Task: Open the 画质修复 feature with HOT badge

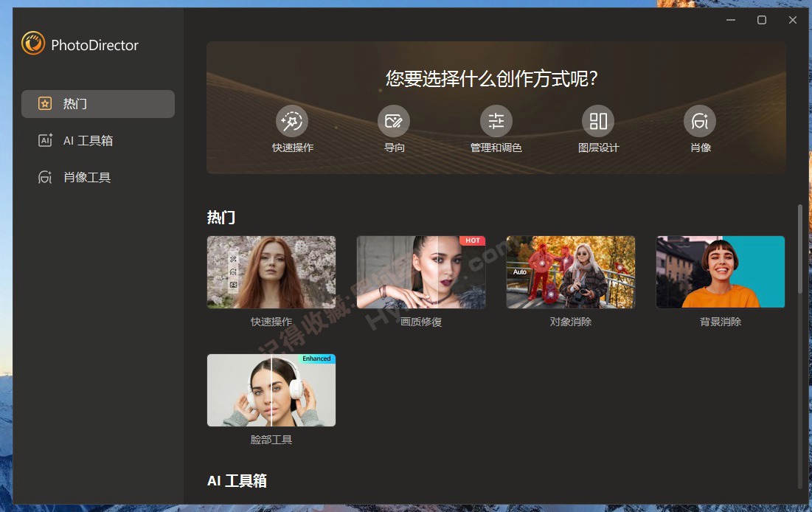Action: [420, 271]
